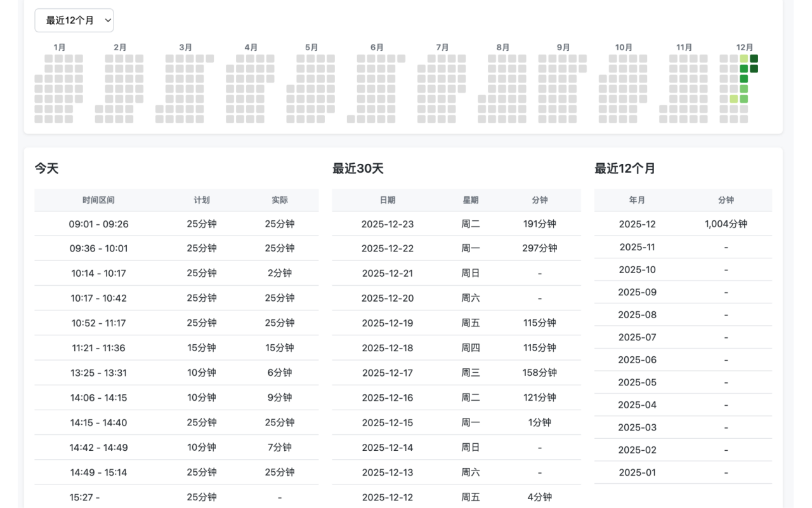Click the darkest green cell in the 12月 heatmap
Viewport: 812px width, 508px height.
(752, 58)
